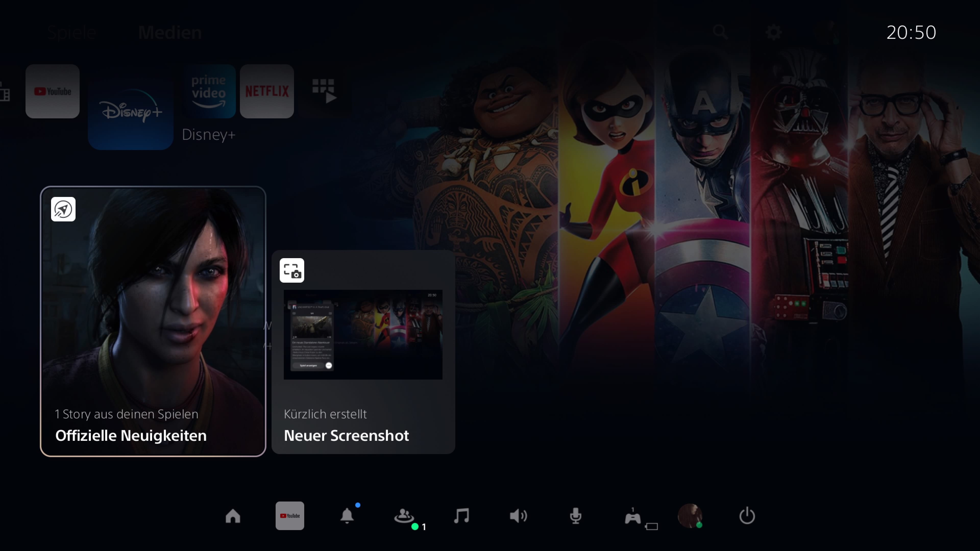Open the Offizielle Neuigkeiten card

pyautogui.click(x=153, y=321)
